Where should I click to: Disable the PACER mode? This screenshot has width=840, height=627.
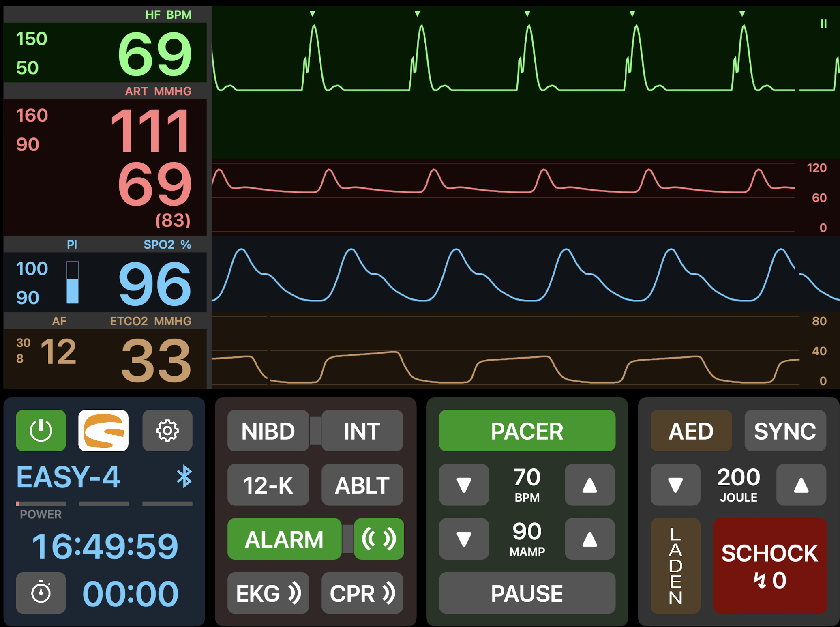(x=527, y=430)
